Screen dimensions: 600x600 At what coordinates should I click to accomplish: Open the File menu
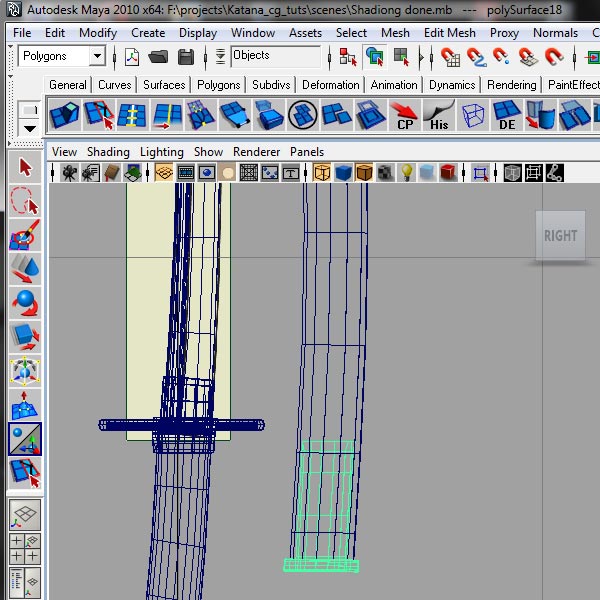[22, 33]
